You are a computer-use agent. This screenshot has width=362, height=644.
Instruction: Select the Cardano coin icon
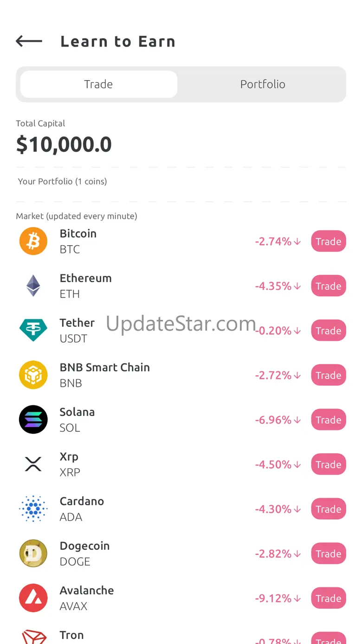pos(33,508)
